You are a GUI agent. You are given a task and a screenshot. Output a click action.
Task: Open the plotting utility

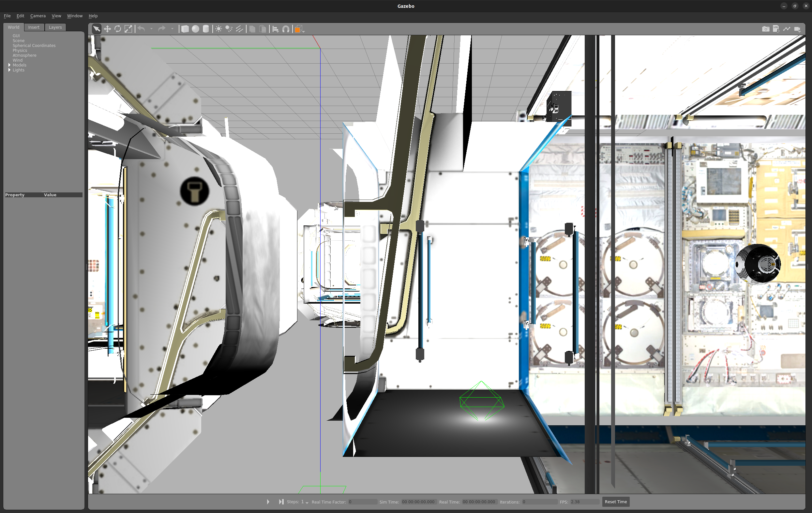click(787, 29)
